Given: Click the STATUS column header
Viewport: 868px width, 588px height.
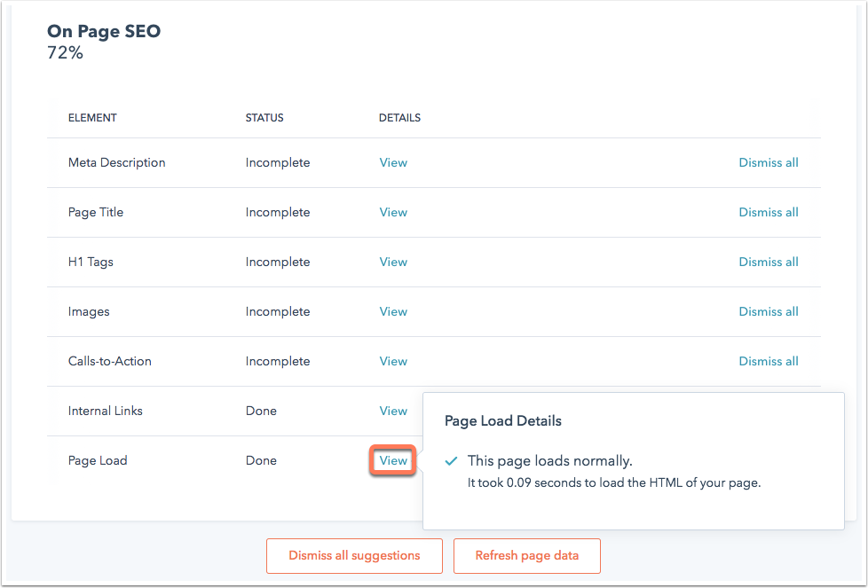Looking at the screenshot, I should (264, 118).
